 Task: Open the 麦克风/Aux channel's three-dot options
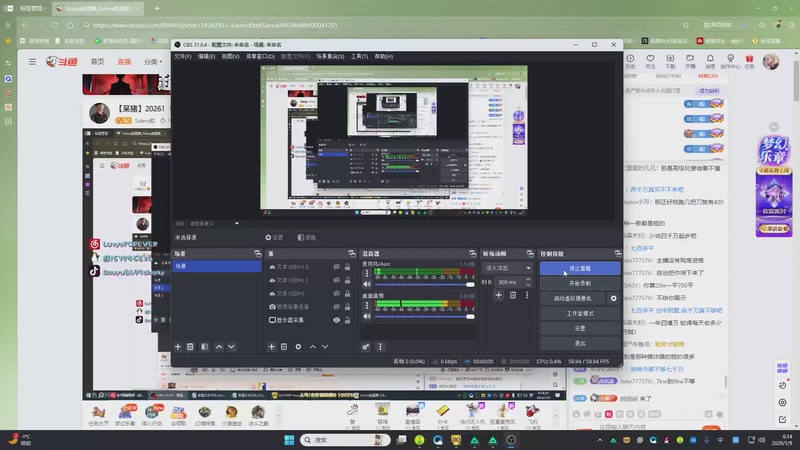[367, 273]
